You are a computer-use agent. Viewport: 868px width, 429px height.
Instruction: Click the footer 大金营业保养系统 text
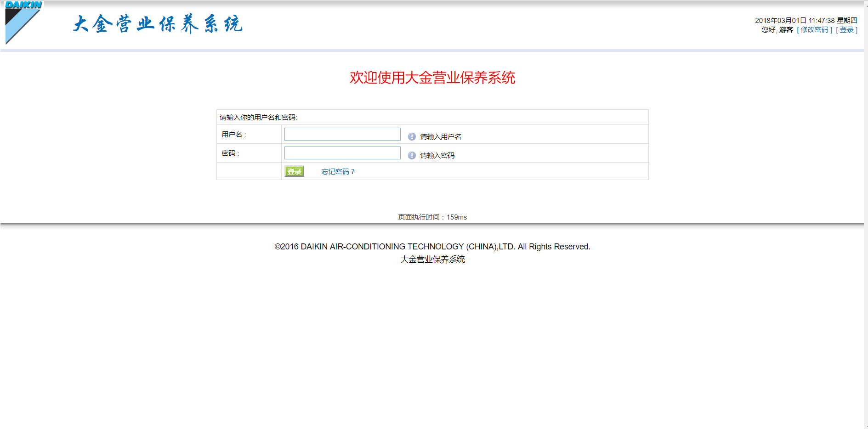pyautogui.click(x=432, y=260)
